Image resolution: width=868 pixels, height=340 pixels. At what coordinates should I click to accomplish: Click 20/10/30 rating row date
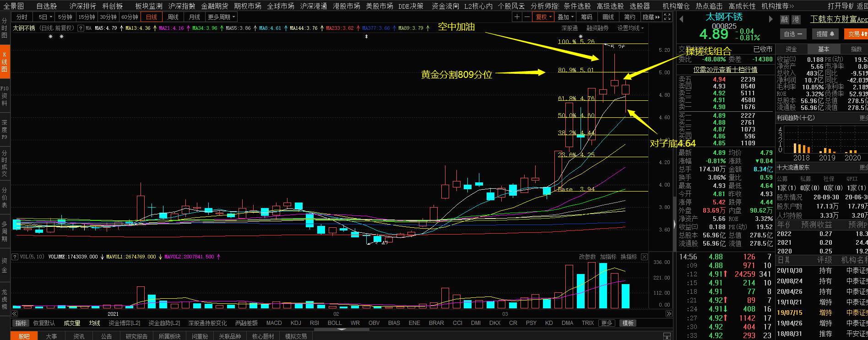[x=790, y=271]
